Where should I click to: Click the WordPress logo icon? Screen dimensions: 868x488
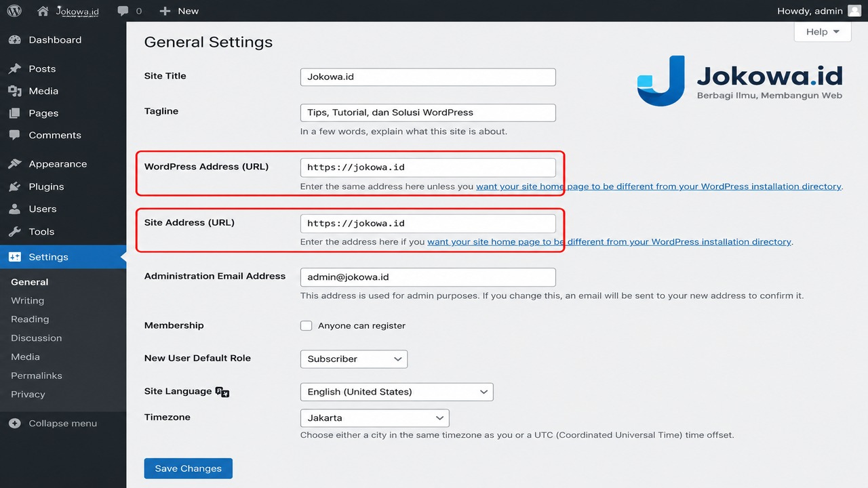(x=14, y=11)
